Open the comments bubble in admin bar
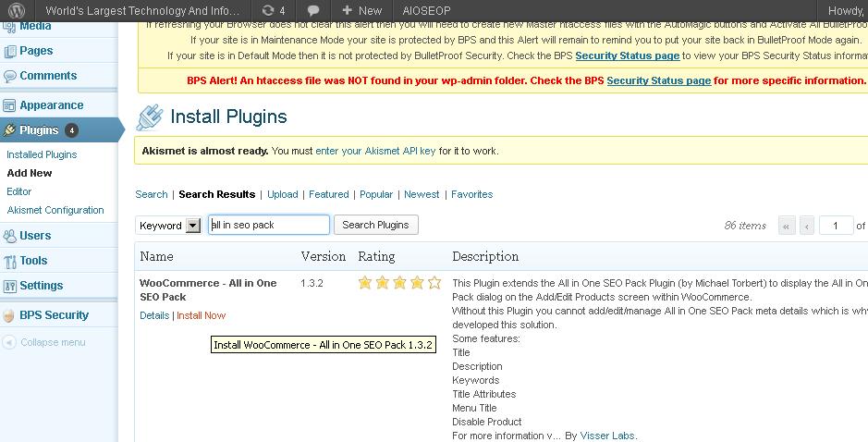This screenshot has height=442, width=868. (x=313, y=10)
